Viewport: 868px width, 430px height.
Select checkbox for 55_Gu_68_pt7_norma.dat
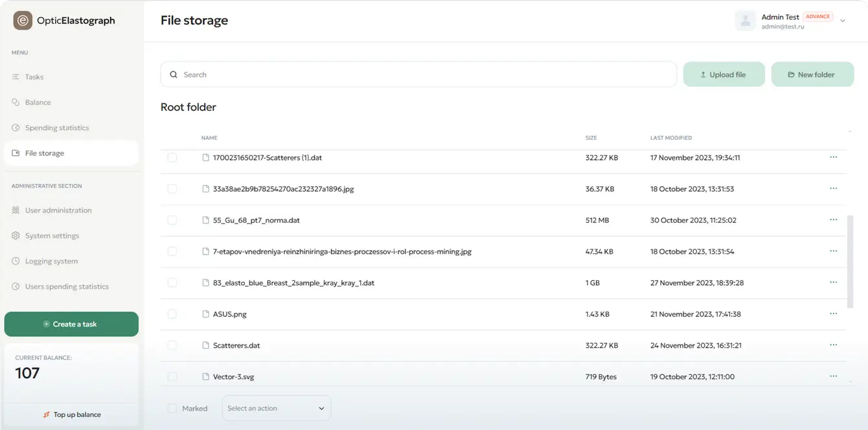tap(172, 220)
